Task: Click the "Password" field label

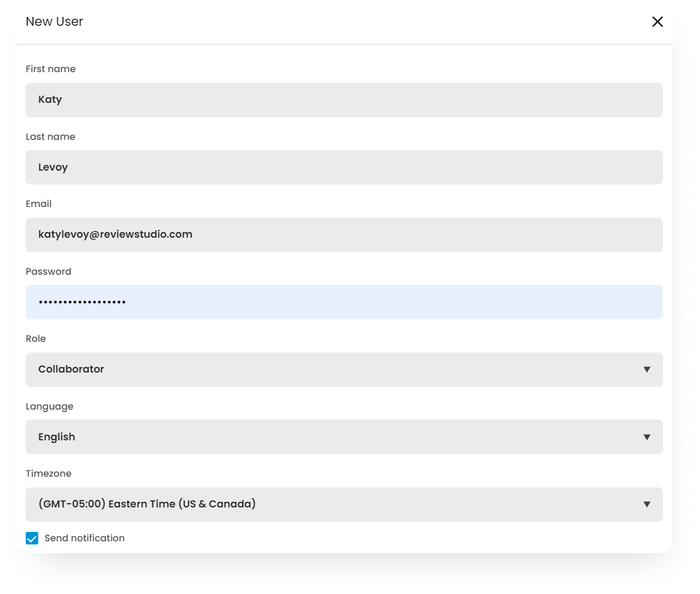Action: [x=48, y=272]
